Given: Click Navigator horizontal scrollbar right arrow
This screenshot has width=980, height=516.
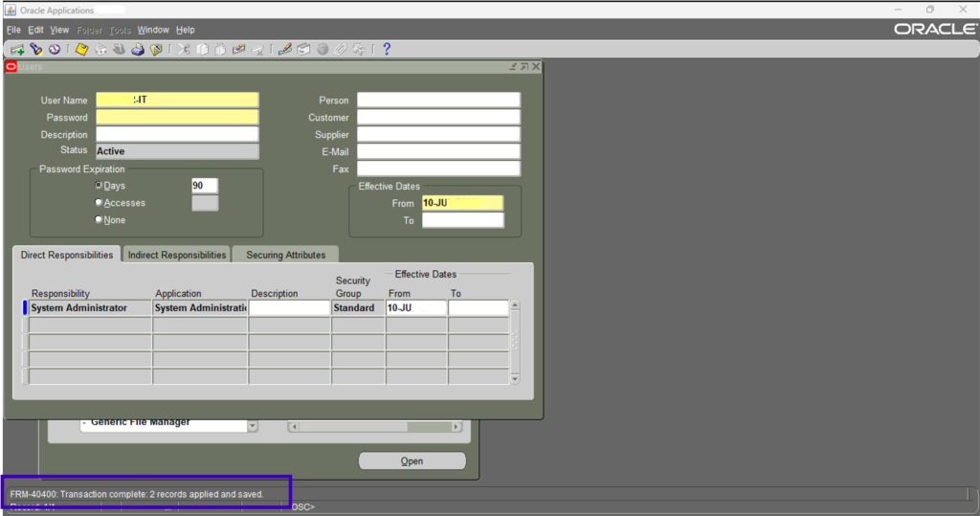Looking at the screenshot, I should 457,427.
